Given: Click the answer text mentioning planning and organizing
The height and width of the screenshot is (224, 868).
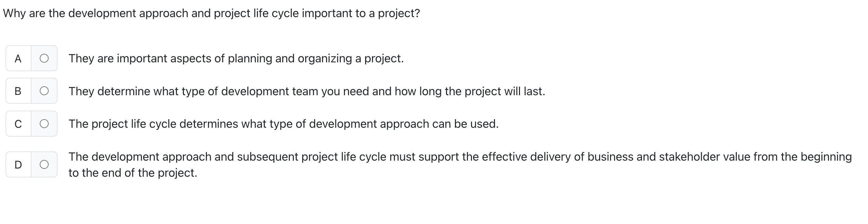Looking at the screenshot, I should tap(236, 59).
